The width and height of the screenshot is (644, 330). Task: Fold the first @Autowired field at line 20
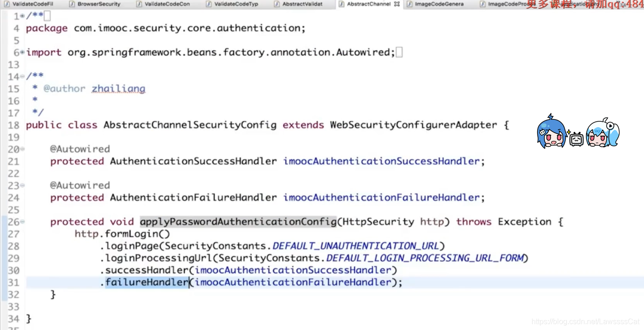coord(22,149)
